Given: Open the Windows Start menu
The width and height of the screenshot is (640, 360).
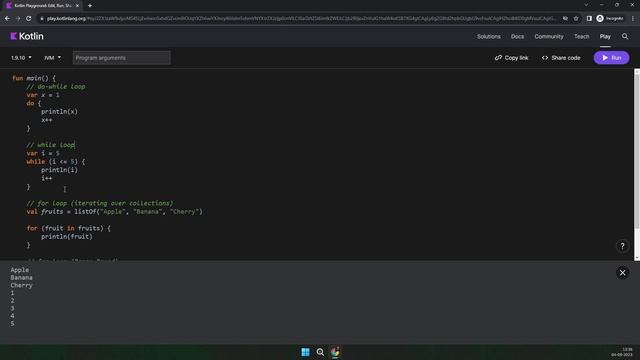Looking at the screenshot, I should 305,352.
